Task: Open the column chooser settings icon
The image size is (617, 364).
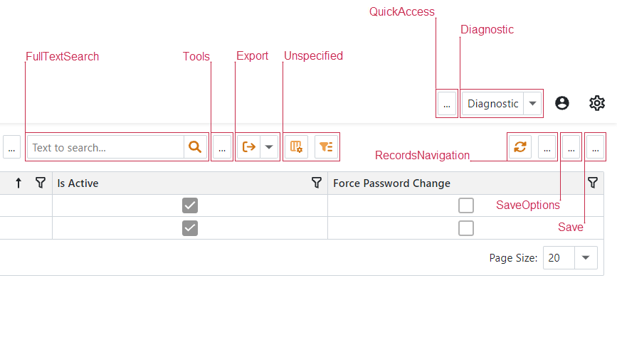Action: 297,147
